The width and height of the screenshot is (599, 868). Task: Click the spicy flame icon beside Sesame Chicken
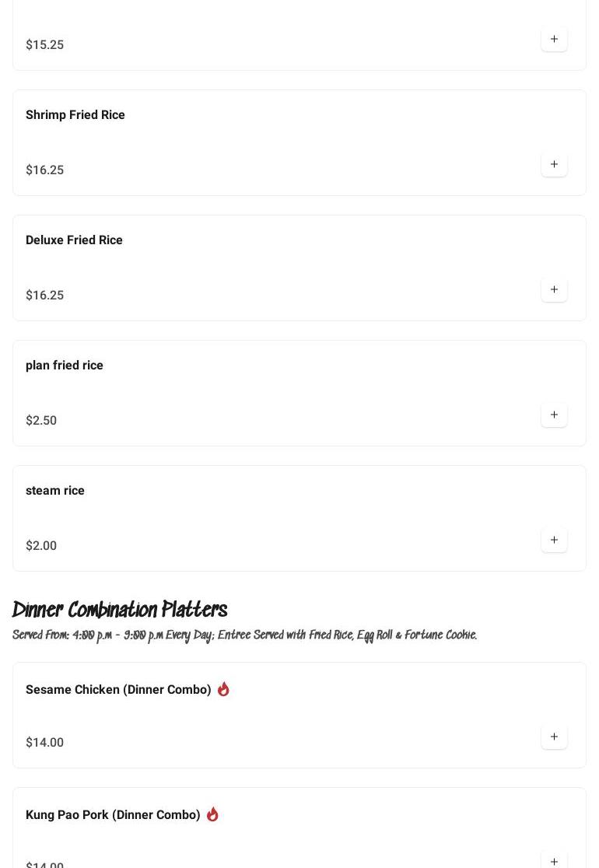coord(223,689)
